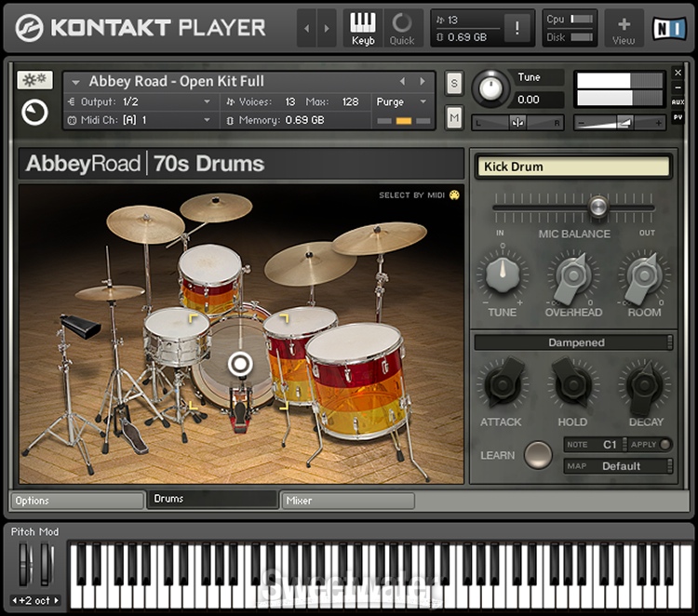Toggle the APPLY switch
This screenshot has width=698, height=616.
click(x=665, y=444)
